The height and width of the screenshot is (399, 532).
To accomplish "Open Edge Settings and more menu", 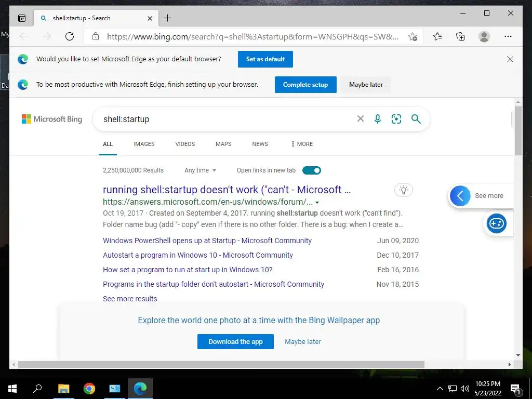I will (x=508, y=36).
